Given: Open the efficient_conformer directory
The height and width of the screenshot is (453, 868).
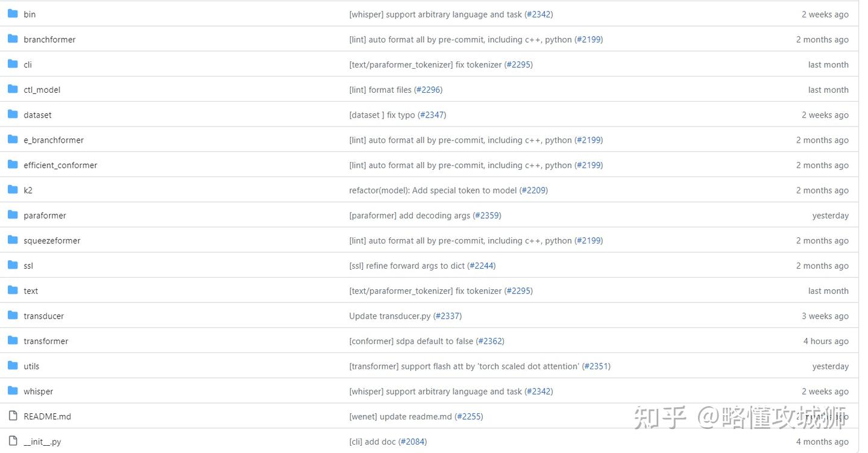Looking at the screenshot, I should pos(60,165).
